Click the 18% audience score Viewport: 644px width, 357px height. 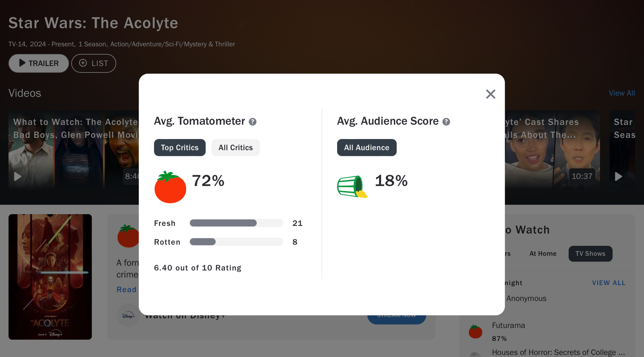[391, 181]
